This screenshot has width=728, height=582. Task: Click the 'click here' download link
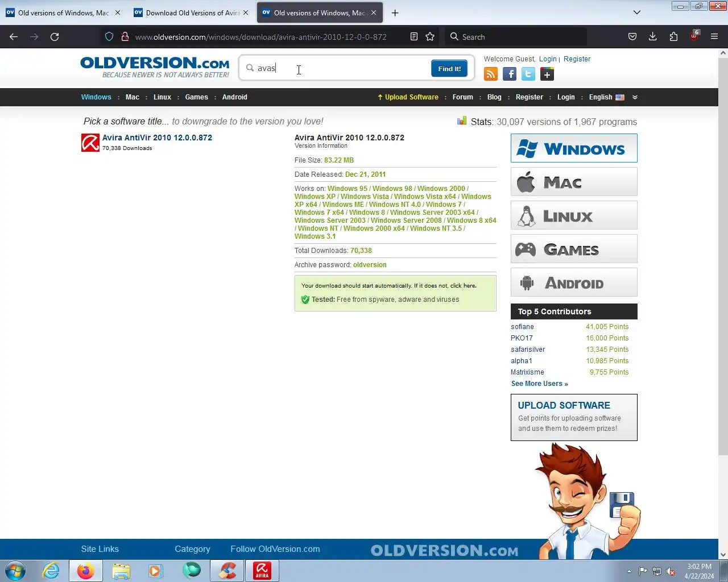click(463, 286)
